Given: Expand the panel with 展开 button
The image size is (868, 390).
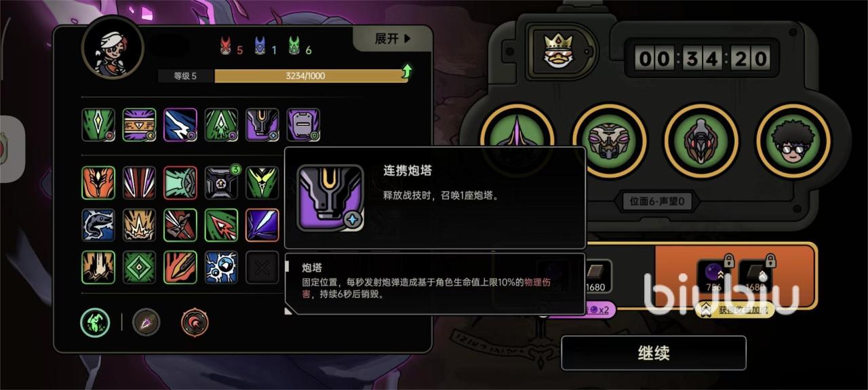Looking at the screenshot, I should [393, 39].
